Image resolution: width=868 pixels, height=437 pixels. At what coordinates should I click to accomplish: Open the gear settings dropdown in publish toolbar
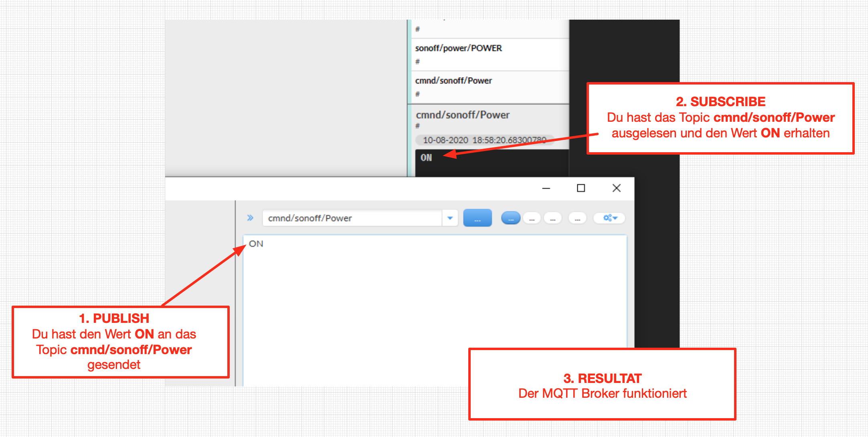coord(610,218)
